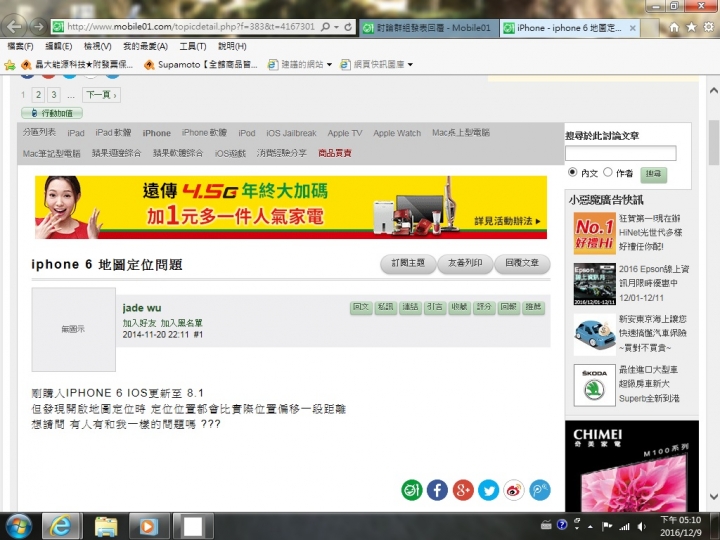The image size is (720, 540).
Task: Go to page 3 link
Action: coord(54,95)
